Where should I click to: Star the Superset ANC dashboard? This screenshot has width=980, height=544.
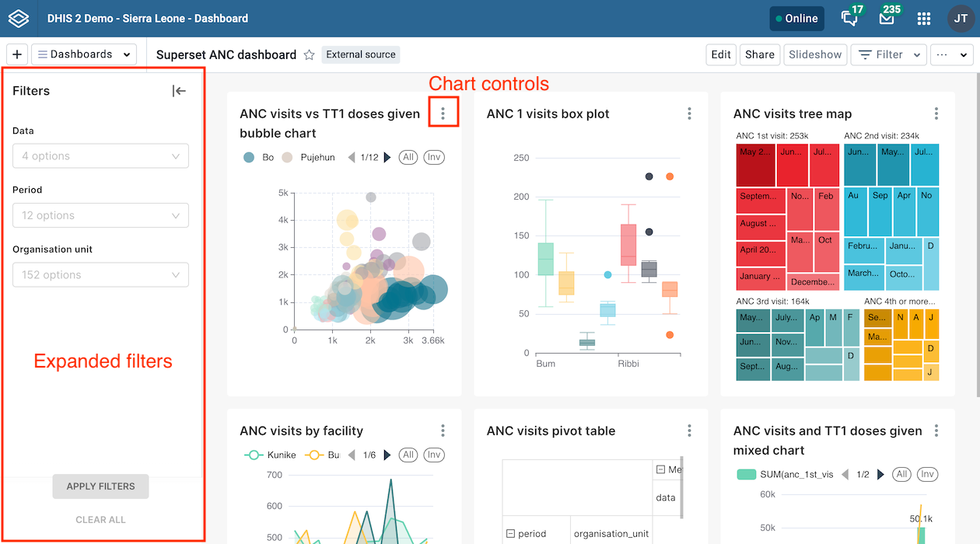pyautogui.click(x=309, y=54)
